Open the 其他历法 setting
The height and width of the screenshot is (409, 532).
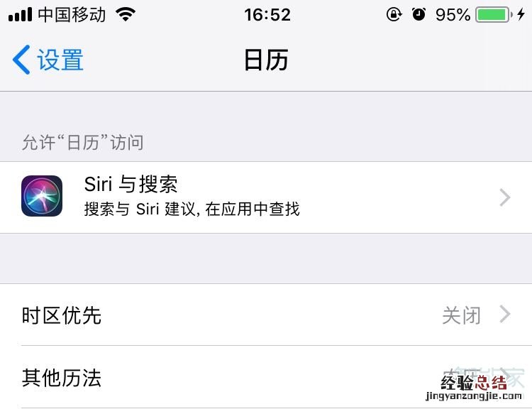[266, 377]
